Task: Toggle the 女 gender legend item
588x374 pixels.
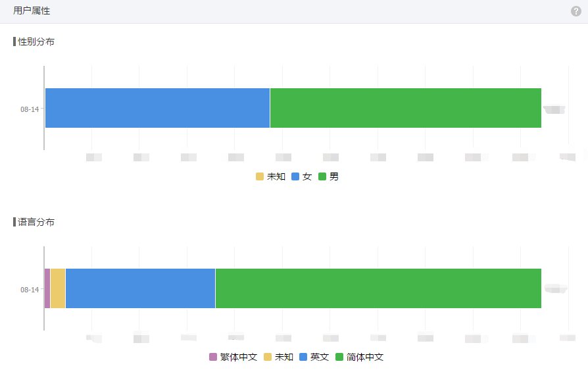Action: tap(306, 176)
